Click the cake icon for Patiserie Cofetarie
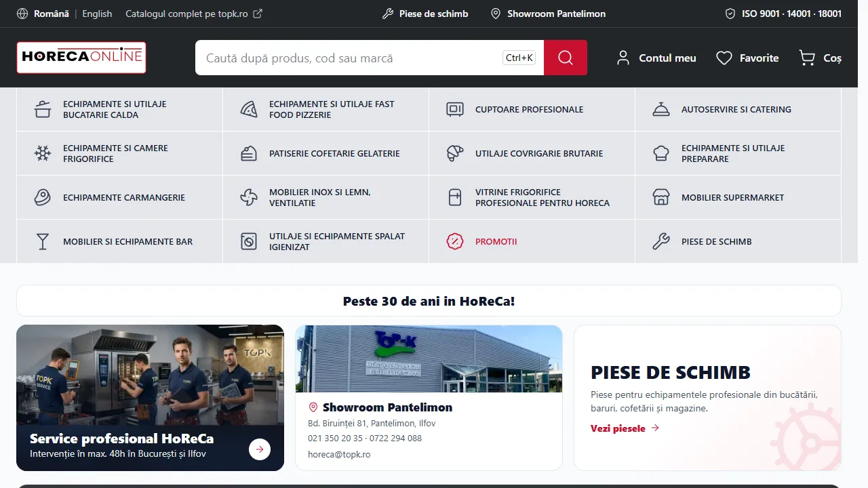 (249, 153)
